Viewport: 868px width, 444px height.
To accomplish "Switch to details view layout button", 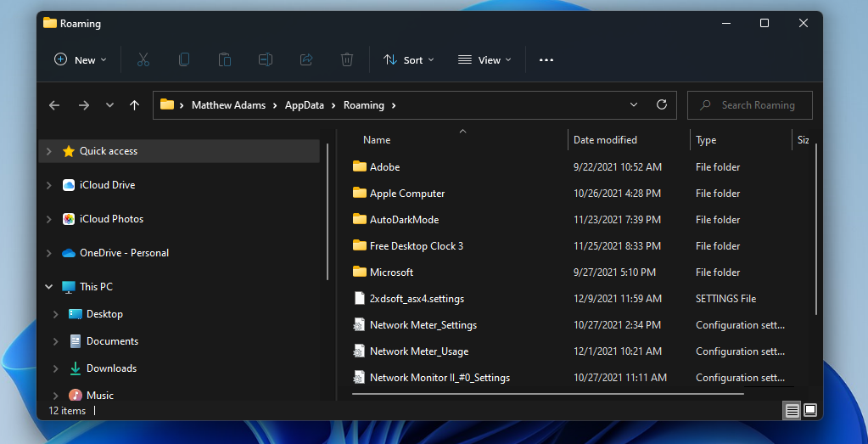I will pyautogui.click(x=792, y=410).
